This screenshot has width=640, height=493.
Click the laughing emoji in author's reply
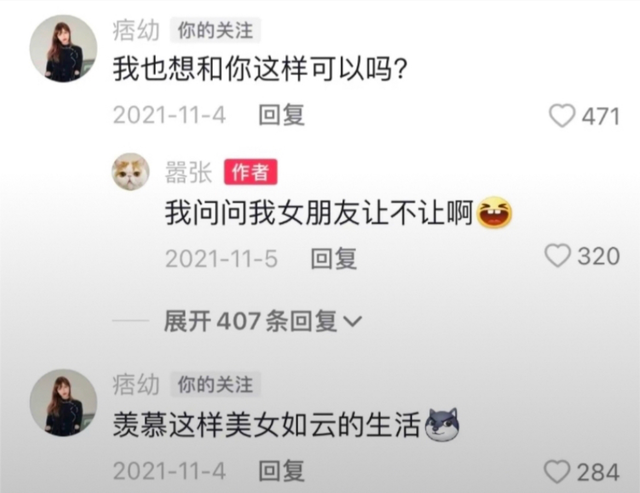(494, 212)
